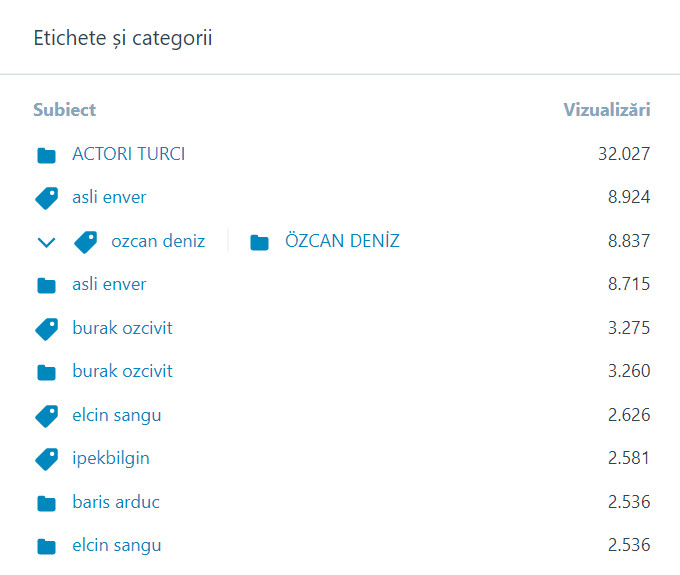Image resolution: width=680 pixels, height=575 pixels.
Task: Click the tag icon beside burak ozcivit
Action: [x=46, y=328]
